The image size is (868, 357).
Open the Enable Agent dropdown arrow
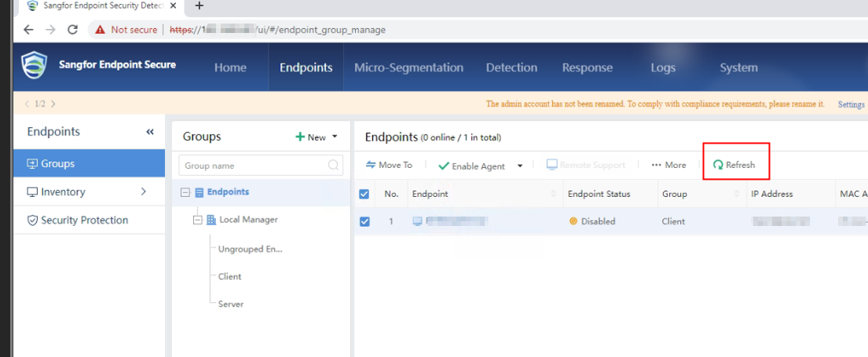click(x=520, y=166)
